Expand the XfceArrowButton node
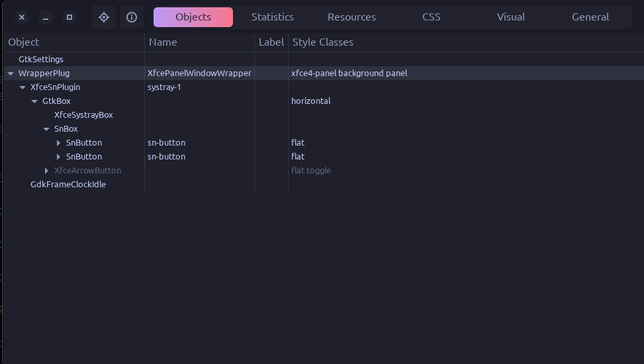The width and height of the screenshot is (644, 364). 46,171
